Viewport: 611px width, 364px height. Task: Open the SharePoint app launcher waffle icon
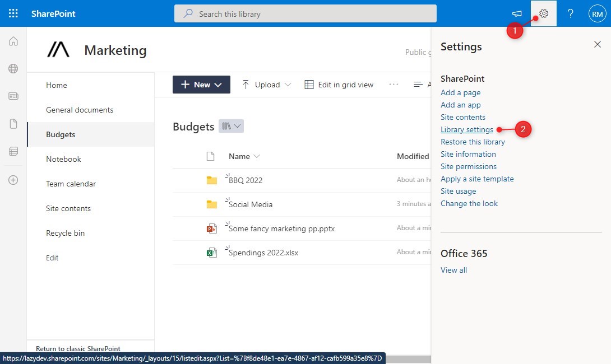click(13, 13)
